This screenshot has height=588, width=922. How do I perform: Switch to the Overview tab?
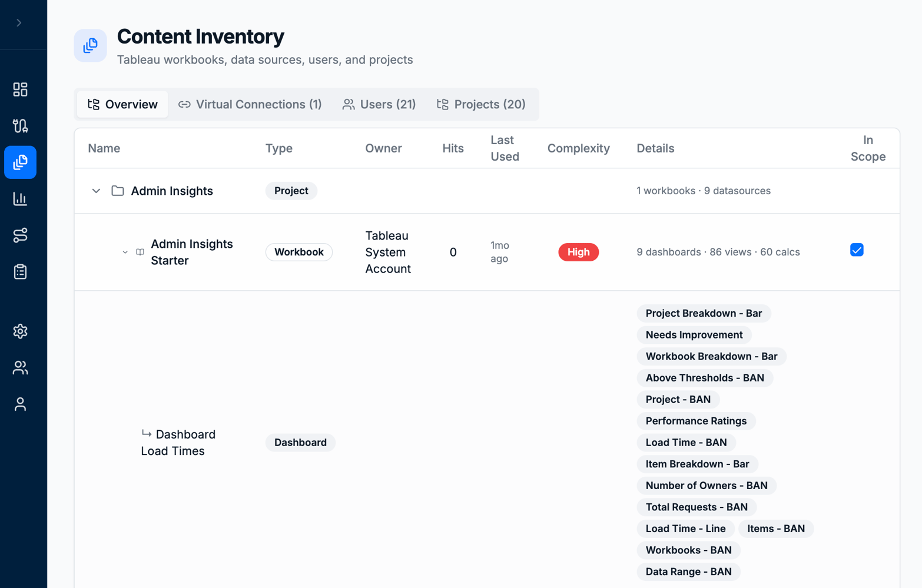[x=122, y=104]
